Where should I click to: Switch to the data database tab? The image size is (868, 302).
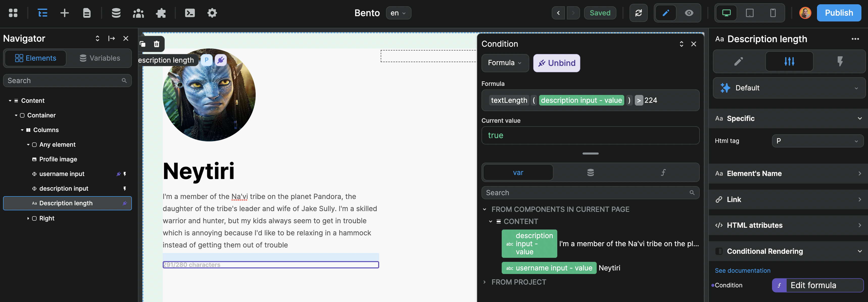point(590,172)
